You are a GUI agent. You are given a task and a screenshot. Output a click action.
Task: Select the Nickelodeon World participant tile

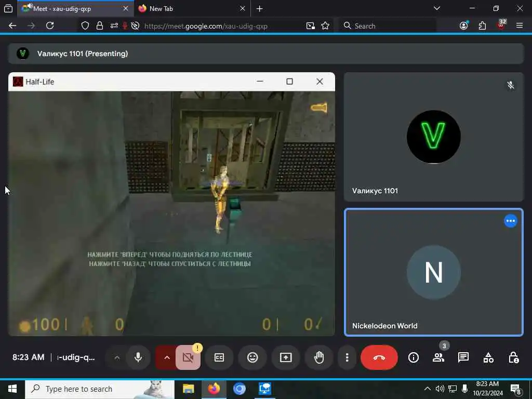click(434, 272)
